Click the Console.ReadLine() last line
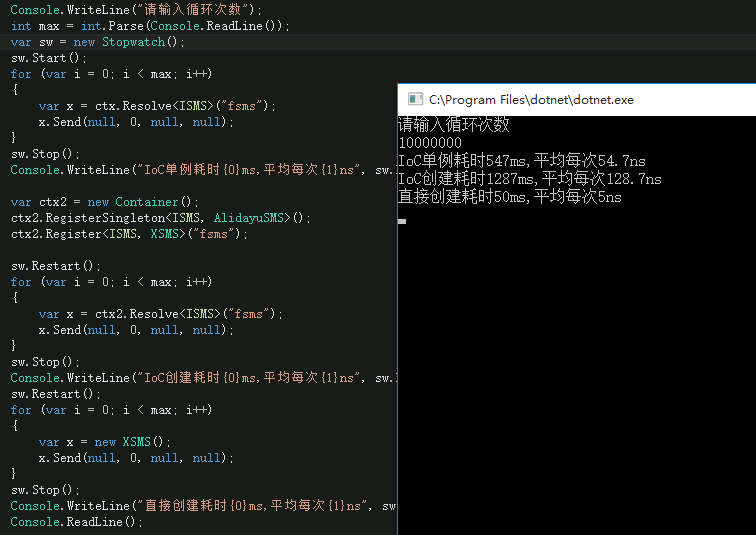Screen dimensions: 756x535 (77, 522)
